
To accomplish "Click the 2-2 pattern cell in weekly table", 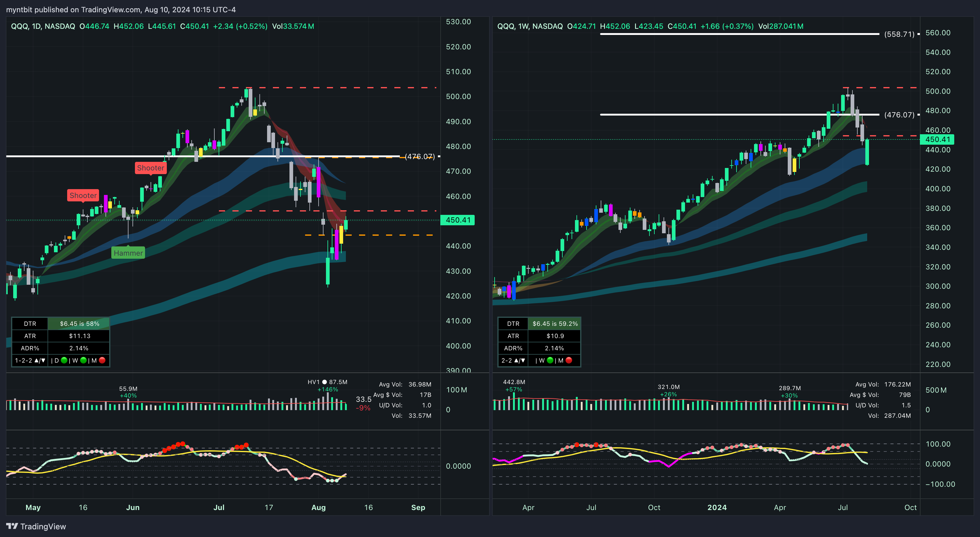I will tap(513, 360).
